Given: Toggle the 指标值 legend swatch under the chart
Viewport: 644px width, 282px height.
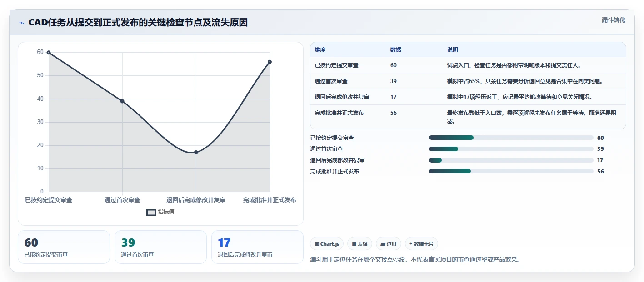Looking at the screenshot, I should coord(151,212).
